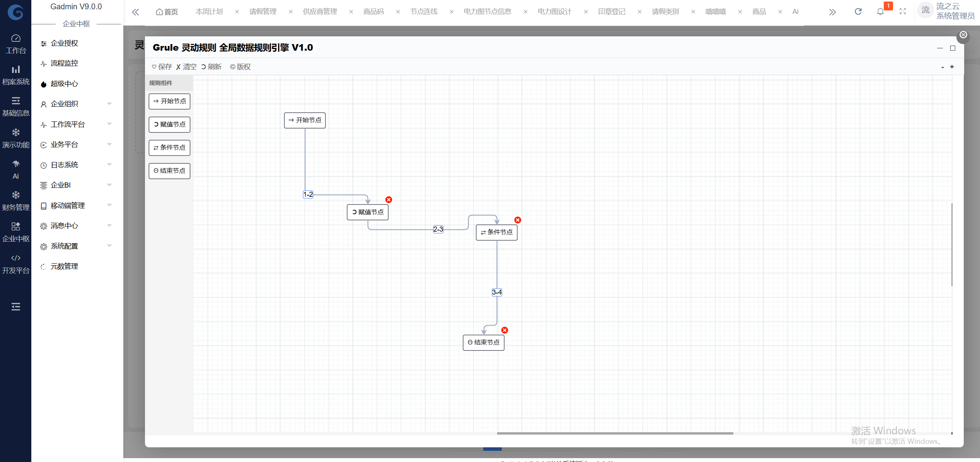Zoom in the canvas with plus button
The width and height of the screenshot is (980, 462).
coord(952,67)
